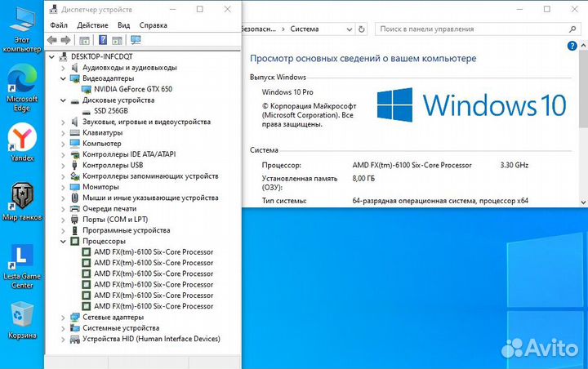
Task: Click the SSD 256GB drive icon
Action: tap(87, 112)
